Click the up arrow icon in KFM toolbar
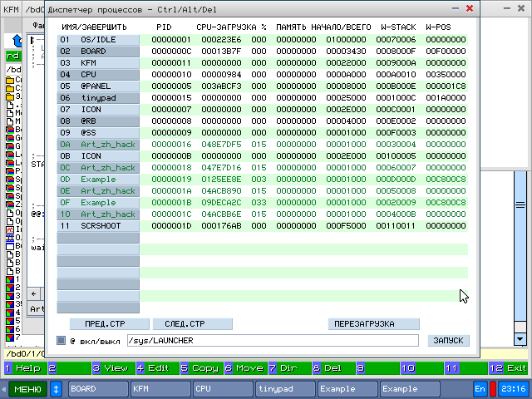This screenshot has width=532, height=399. pyautogui.click(x=16, y=41)
